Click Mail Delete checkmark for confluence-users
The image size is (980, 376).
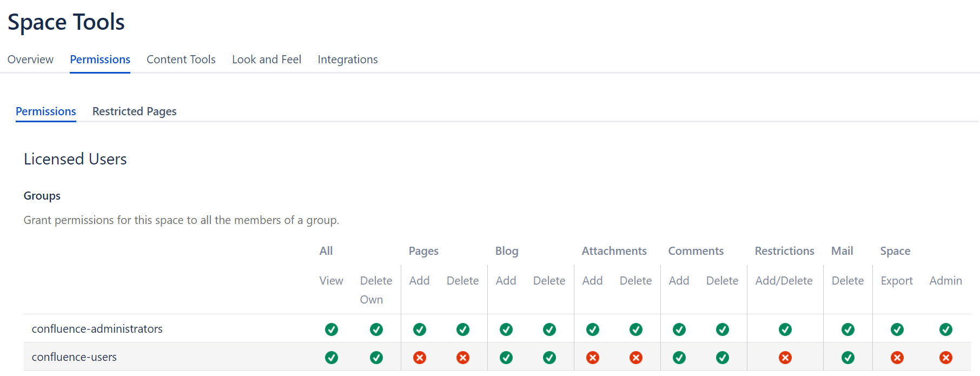848,358
